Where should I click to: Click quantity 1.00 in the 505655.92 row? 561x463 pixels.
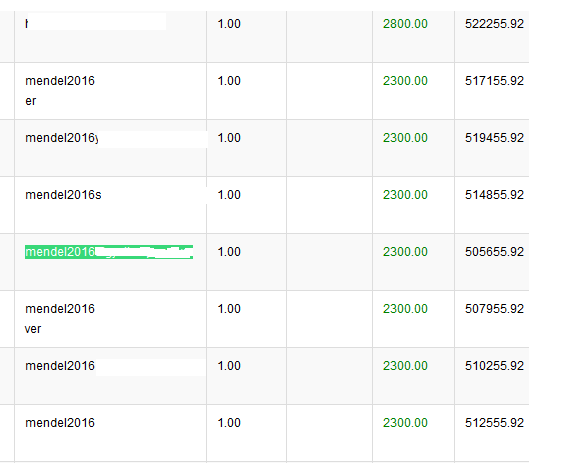tap(229, 252)
